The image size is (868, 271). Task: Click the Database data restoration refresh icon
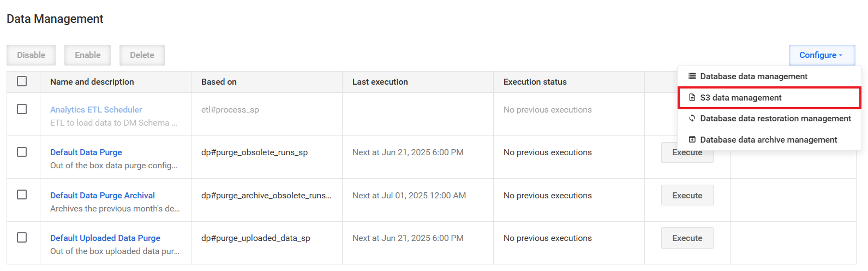pos(692,118)
